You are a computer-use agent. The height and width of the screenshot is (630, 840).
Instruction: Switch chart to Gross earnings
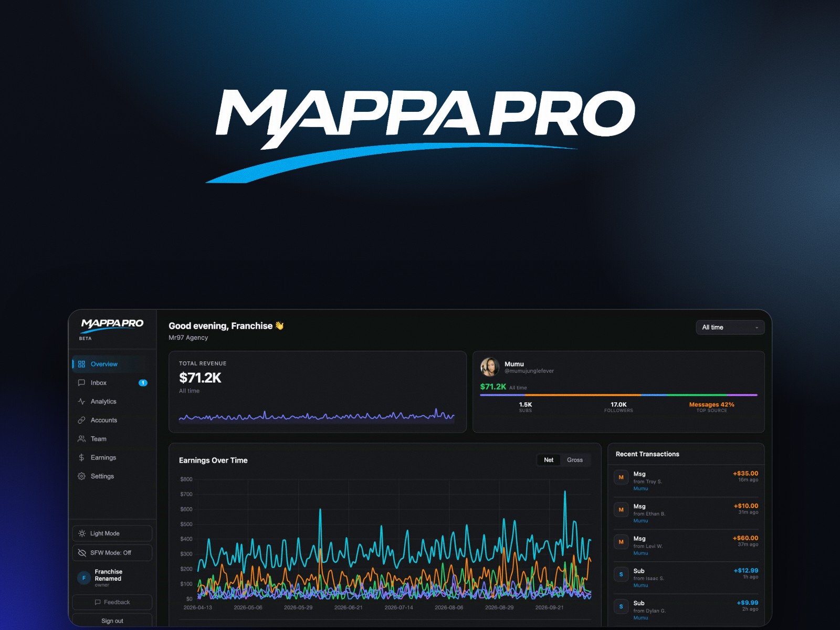point(575,460)
